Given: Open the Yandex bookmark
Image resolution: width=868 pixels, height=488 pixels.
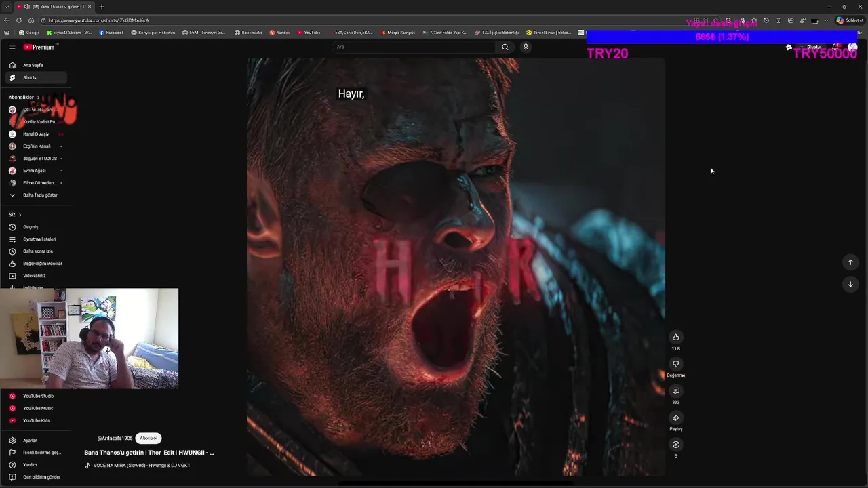Looking at the screenshot, I should 279,33.
